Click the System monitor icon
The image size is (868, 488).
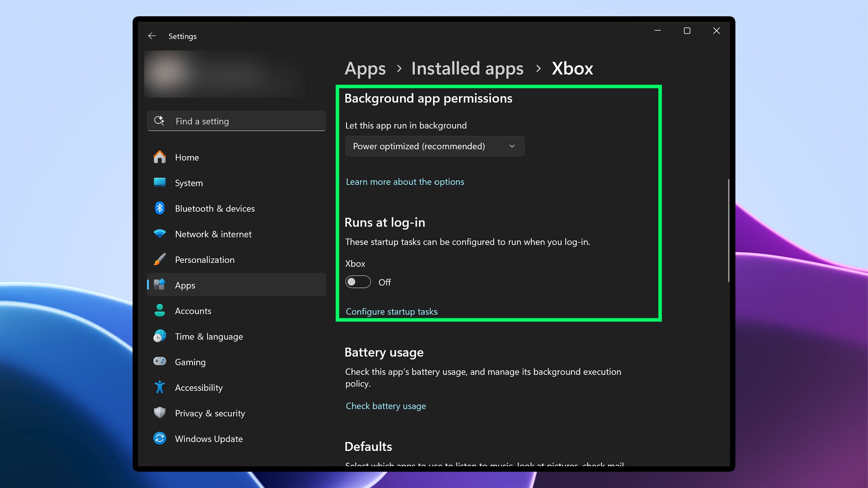pyautogui.click(x=159, y=183)
